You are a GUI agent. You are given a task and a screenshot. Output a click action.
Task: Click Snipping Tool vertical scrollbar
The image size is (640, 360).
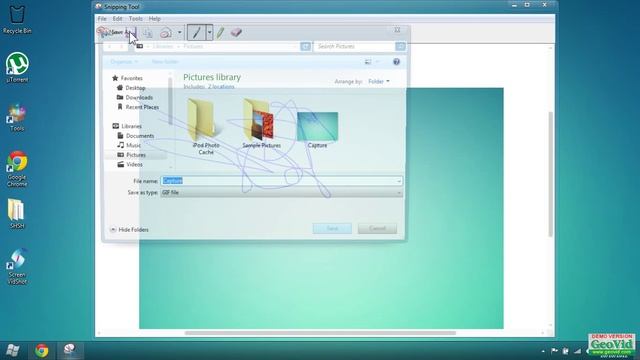pyautogui.click(x=550, y=173)
